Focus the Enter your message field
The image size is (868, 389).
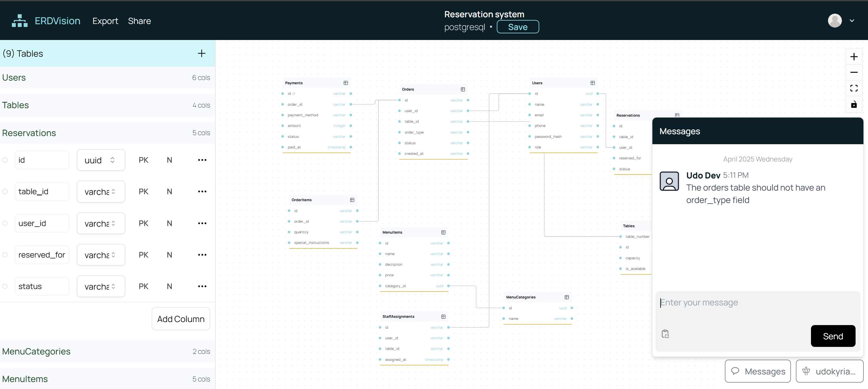tap(758, 303)
